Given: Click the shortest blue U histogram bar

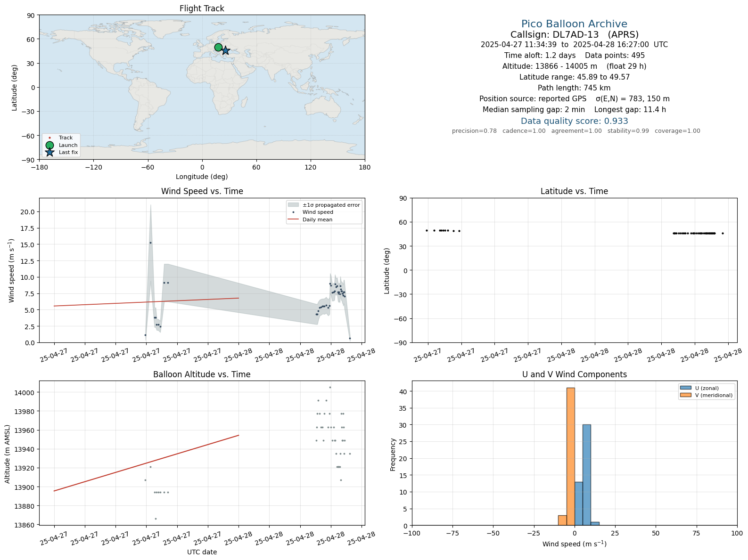Looking at the screenshot, I should (x=595, y=524).
